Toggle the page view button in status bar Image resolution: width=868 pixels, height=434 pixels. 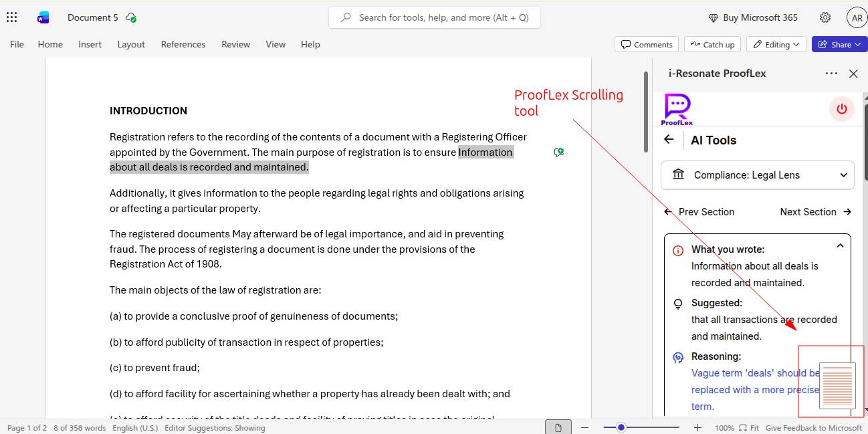pos(558,428)
